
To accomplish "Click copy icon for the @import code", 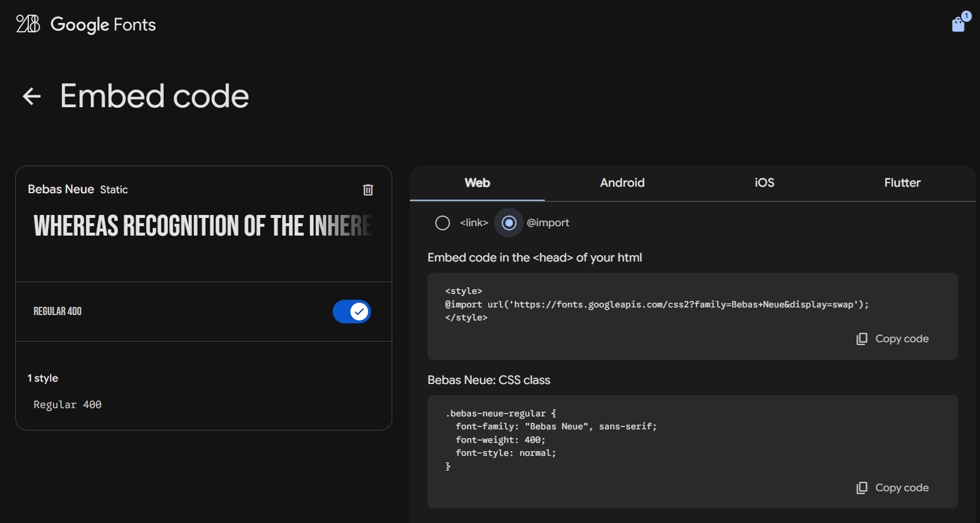I will (x=862, y=339).
